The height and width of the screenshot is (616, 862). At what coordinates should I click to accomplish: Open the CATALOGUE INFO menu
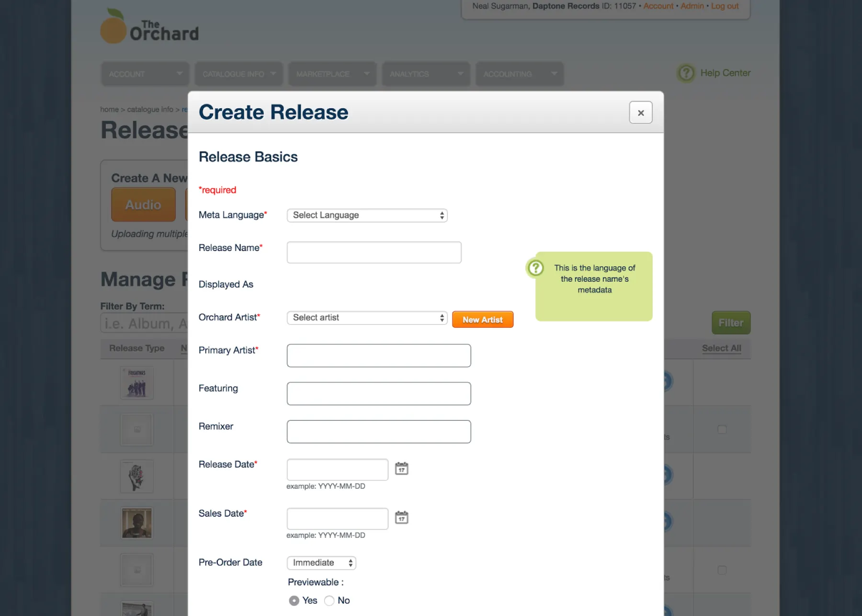click(238, 74)
